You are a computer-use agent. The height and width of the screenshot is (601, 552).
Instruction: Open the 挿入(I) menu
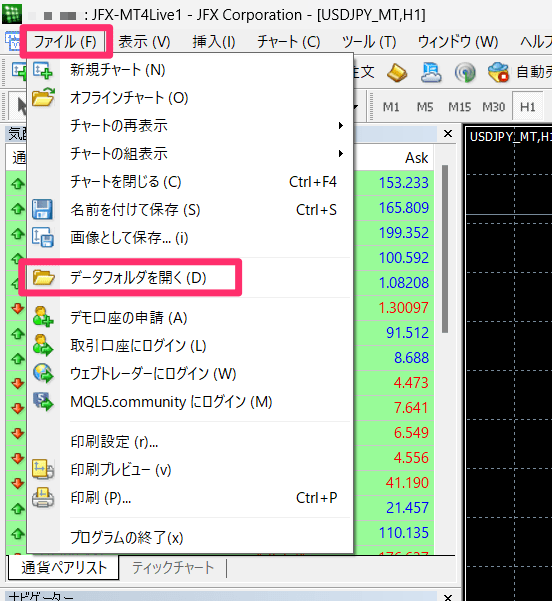(214, 41)
